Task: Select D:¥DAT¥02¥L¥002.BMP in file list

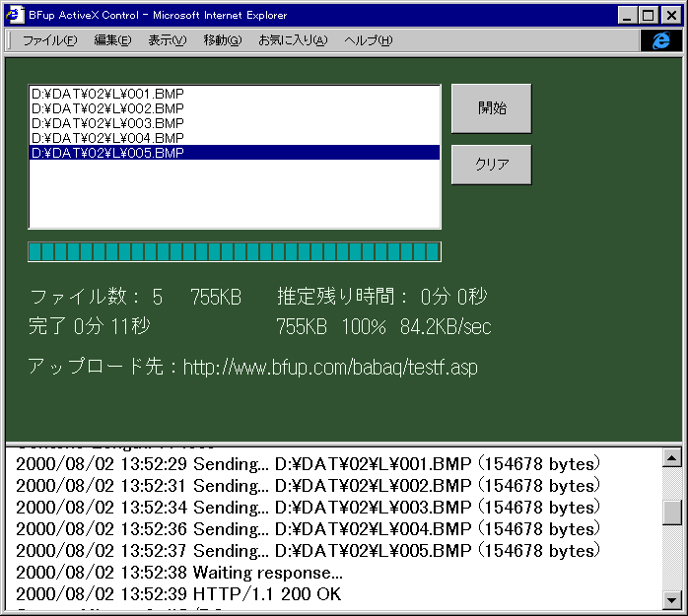Action: [x=235, y=108]
